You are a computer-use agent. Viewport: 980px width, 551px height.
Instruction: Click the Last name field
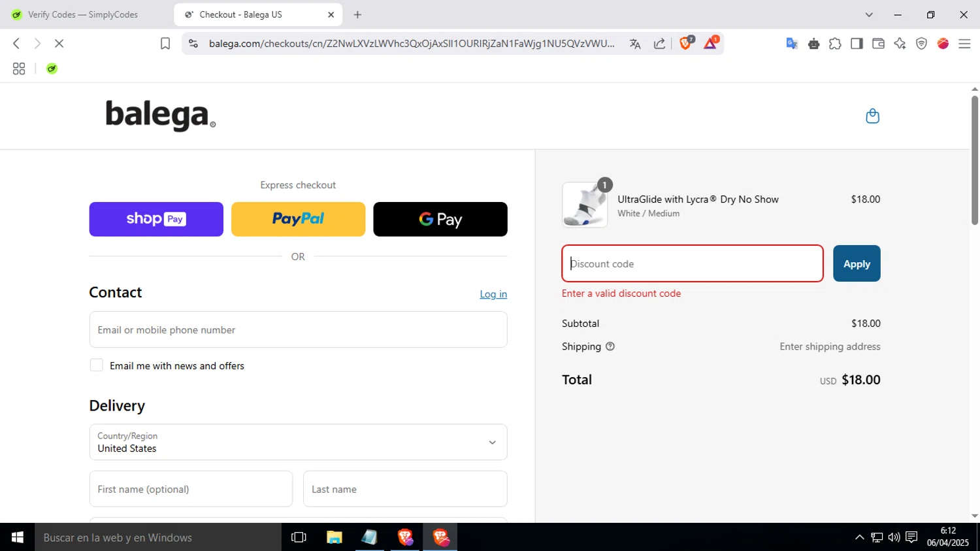point(405,489)
